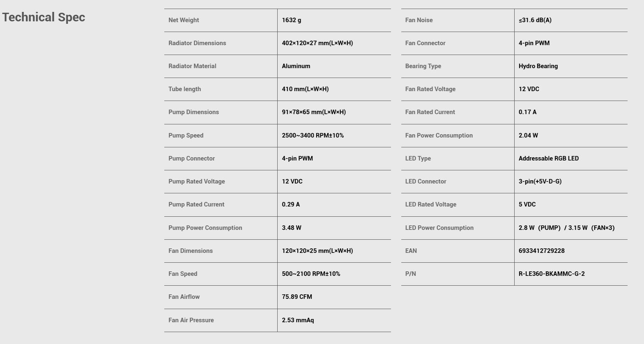This screenshot has height=344, width=644.
Task: Select the P/N R-LE360-BKAMMC-G-2 value
Action: pyautogui.click(x=552, y=274)
